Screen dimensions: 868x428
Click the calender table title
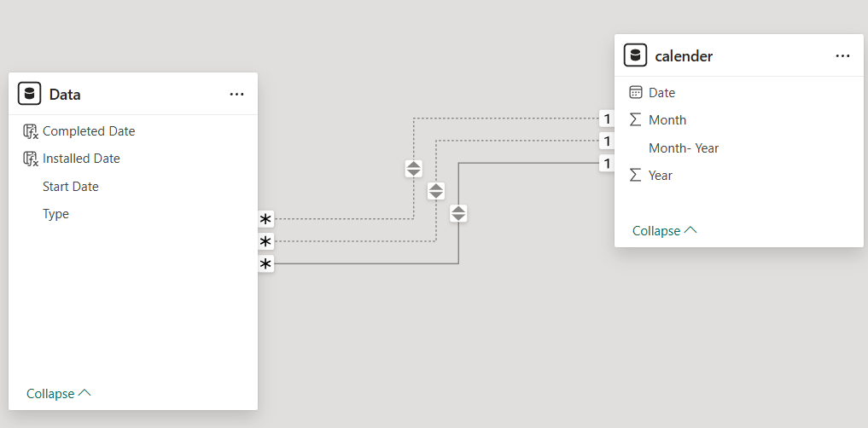[684, 56]
